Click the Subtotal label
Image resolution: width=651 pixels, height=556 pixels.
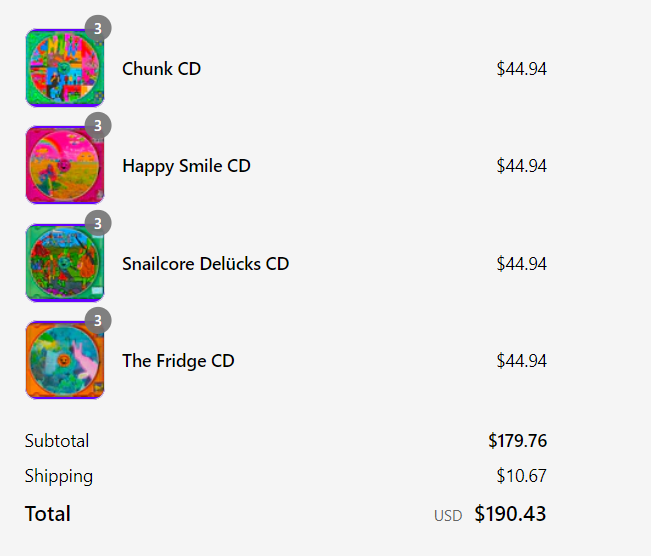57,441
